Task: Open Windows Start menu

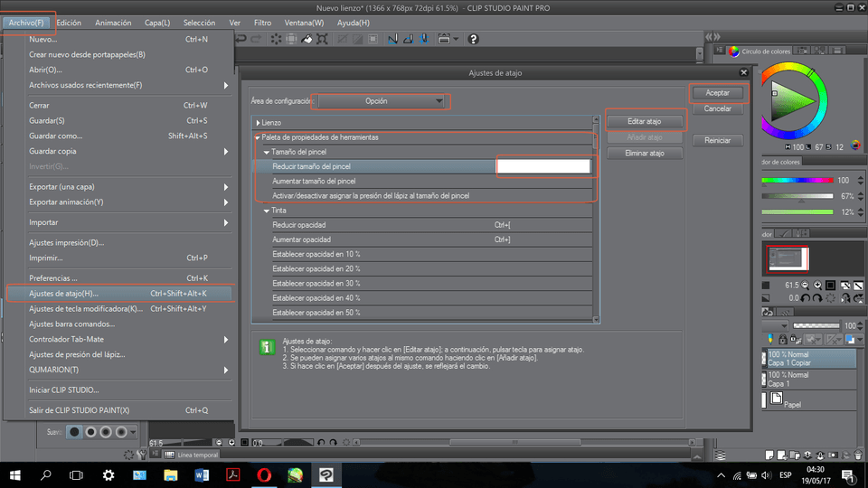Action: pyautogui.click(x=15, y=474)
